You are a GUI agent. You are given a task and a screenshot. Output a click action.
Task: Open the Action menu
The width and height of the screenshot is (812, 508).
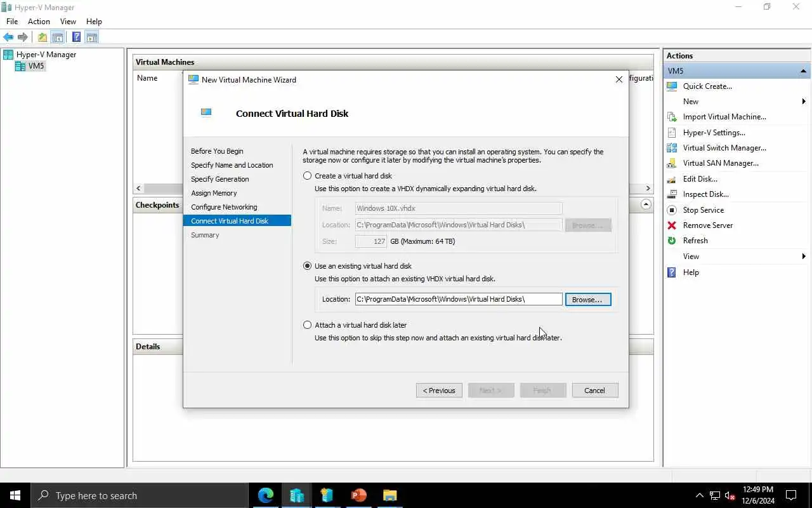point(39,22)
